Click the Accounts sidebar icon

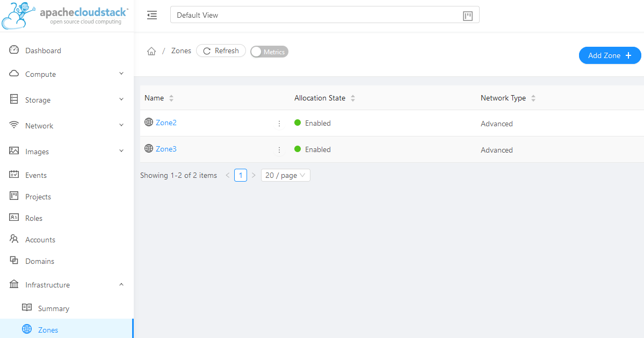point(13,239)
